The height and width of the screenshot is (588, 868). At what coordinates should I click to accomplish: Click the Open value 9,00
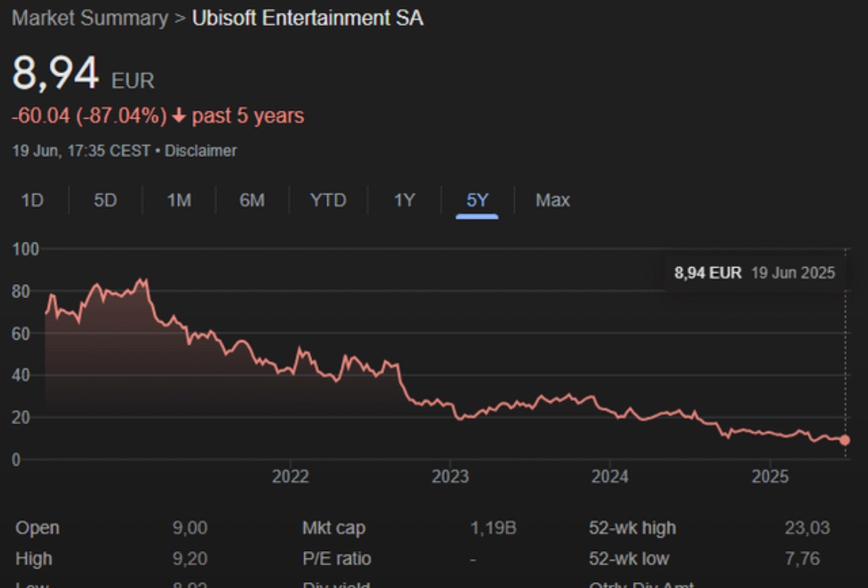coord(190,528)
